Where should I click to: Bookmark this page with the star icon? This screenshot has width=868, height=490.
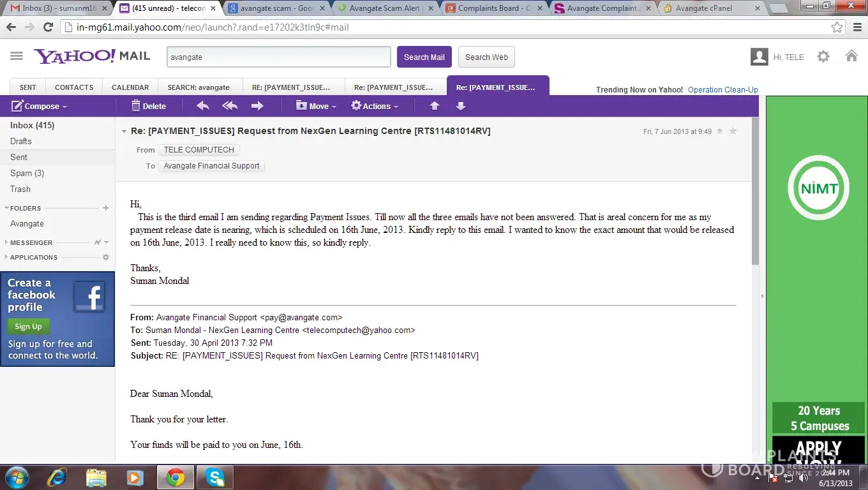click(837, 27)
